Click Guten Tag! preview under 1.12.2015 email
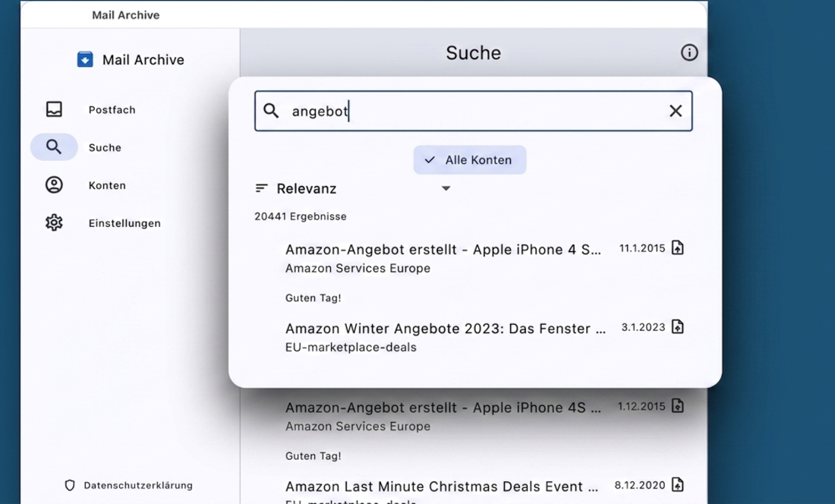This screenshot has height=504, width=835. point(313,456)
